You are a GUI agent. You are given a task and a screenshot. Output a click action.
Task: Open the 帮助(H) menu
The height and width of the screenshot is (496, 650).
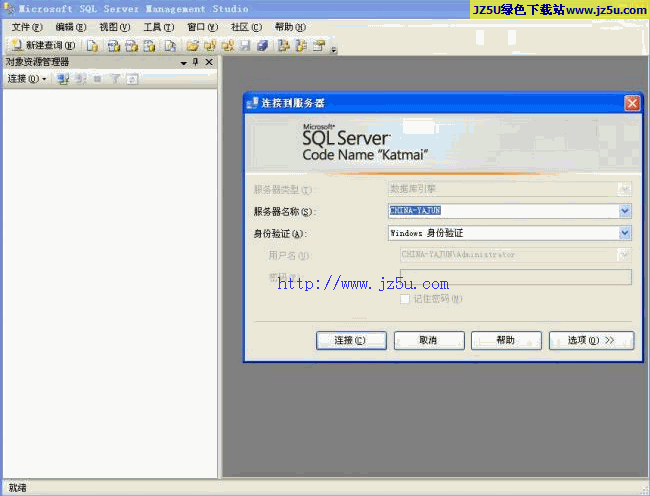coord(291,27)
